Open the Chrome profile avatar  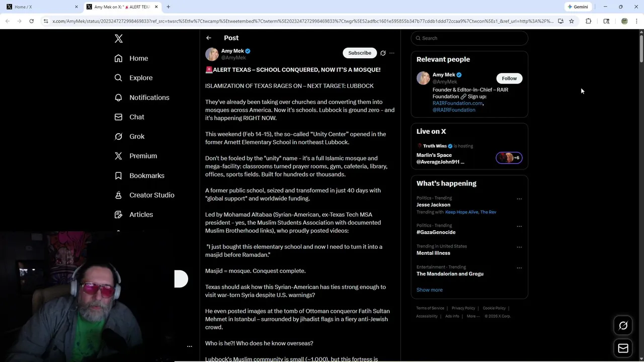tap(624, 21)
